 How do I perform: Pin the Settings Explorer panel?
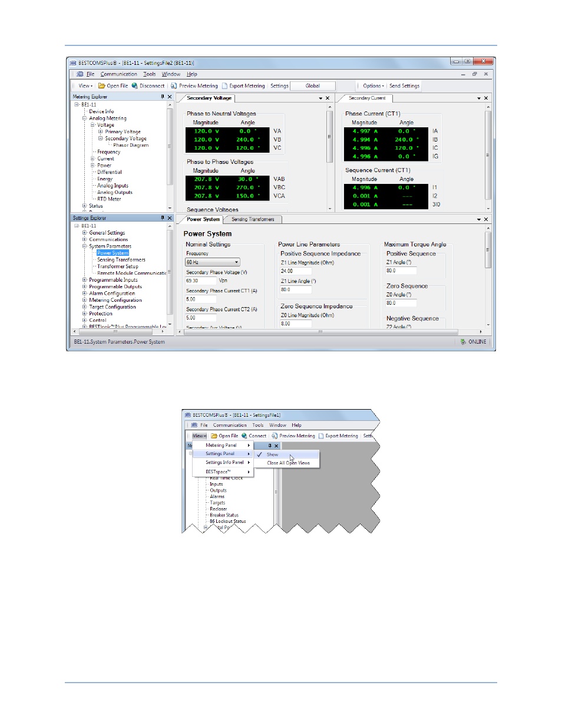click(163, 218)
